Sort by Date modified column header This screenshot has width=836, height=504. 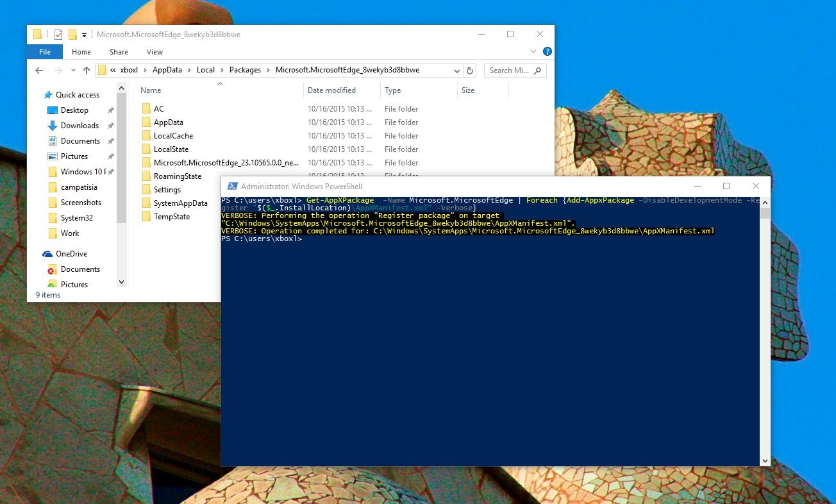click(331, 90)
